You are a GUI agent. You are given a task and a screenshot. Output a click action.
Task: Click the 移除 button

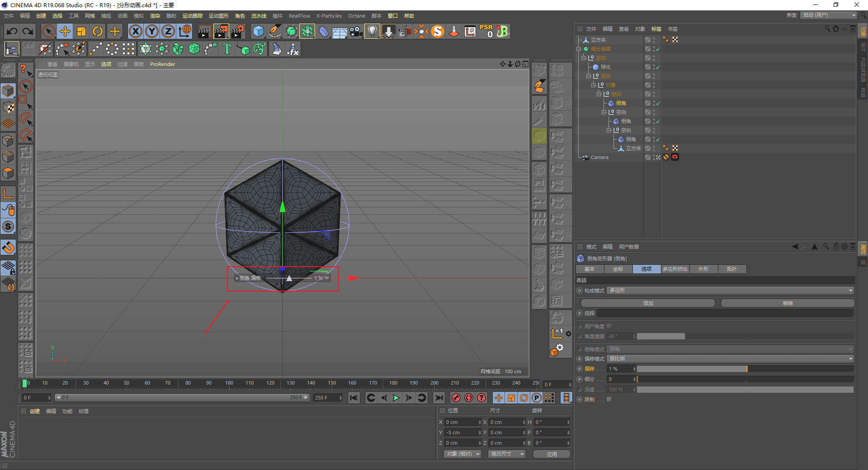point(788,303)
